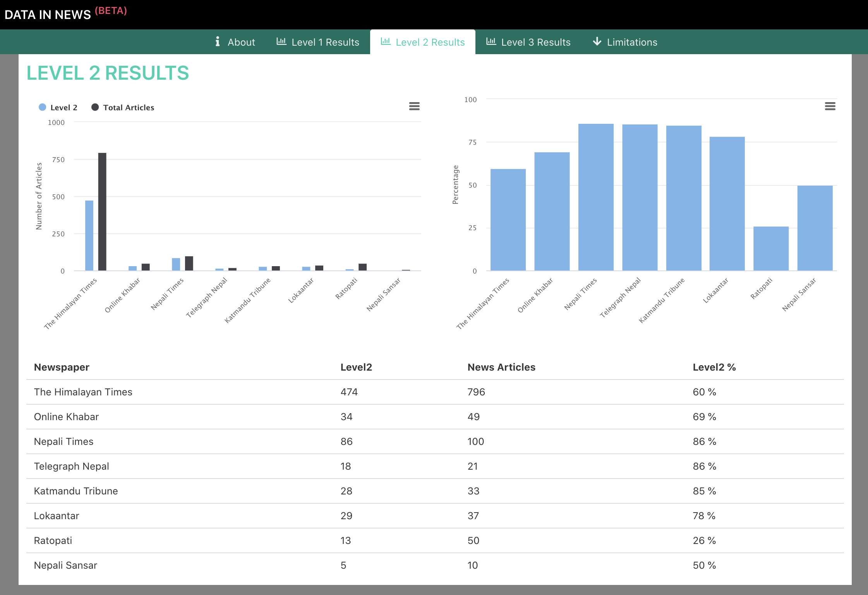Click the Nepali Times percentage bar
Viewport: 868px width, 595px height.
coord(596,197)
